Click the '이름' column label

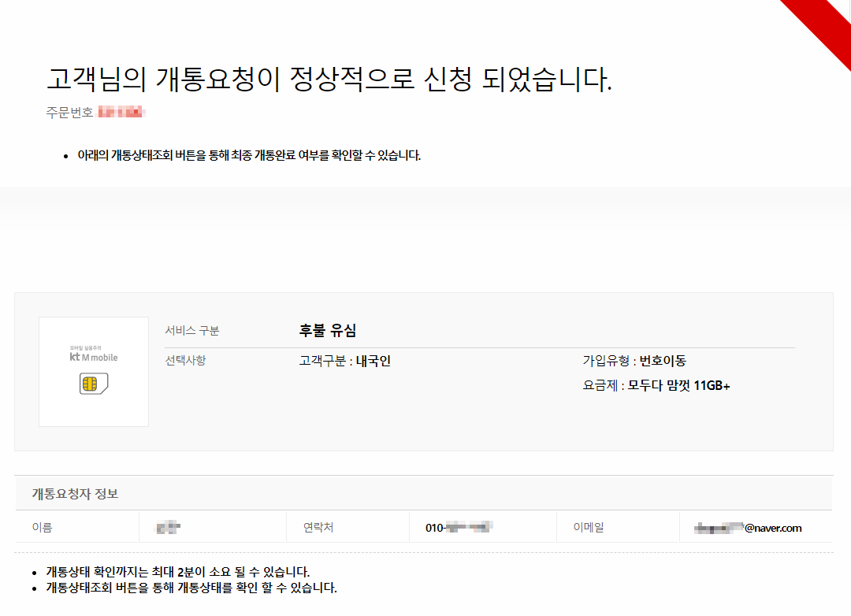tap(43, 527)
